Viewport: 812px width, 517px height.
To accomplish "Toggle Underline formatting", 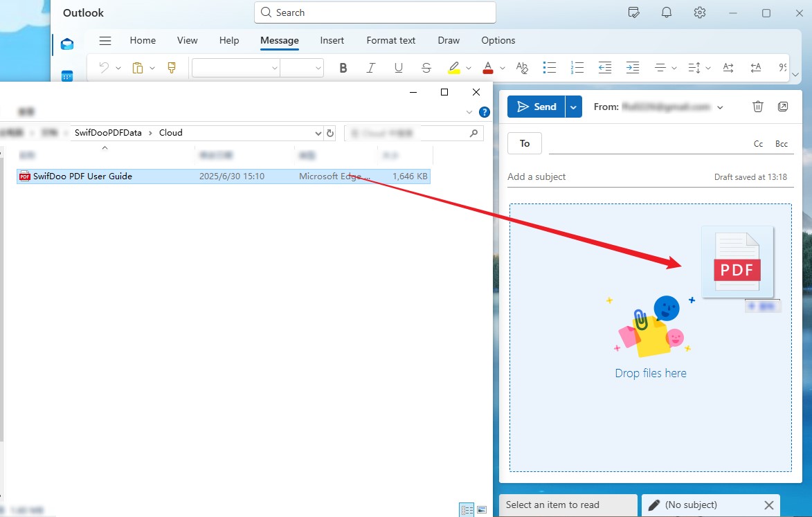I will pos(398,68).
